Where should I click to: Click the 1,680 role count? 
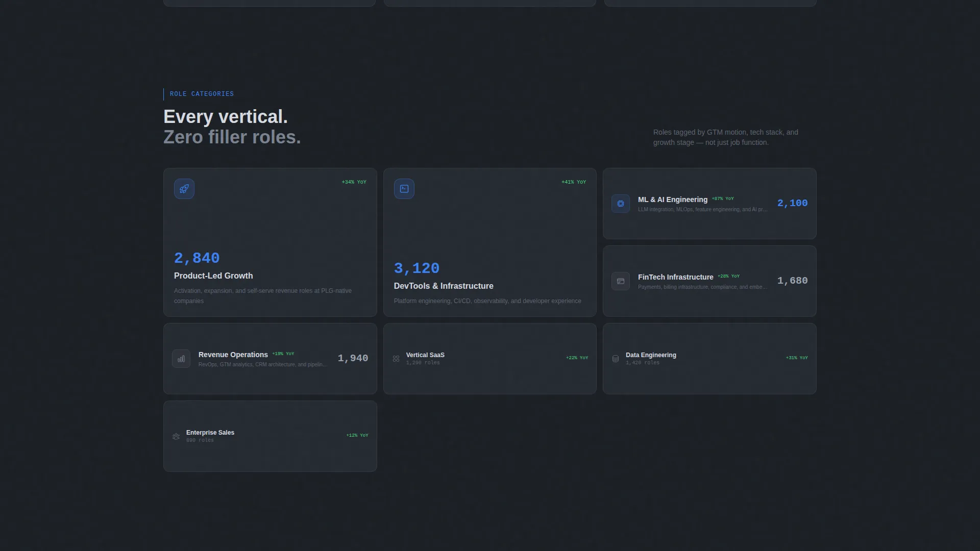(792, 281)
